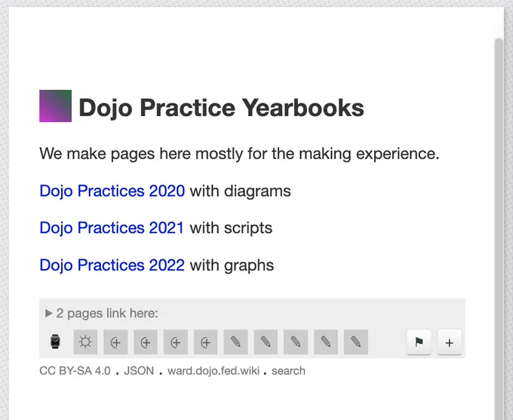Open Dojo Practices 2020 link
The image size is (513, 420).
(x=112, y=191)
